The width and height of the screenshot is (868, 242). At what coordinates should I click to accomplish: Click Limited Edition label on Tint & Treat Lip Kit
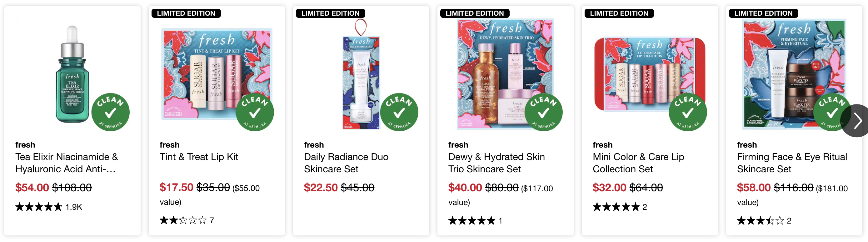click(186, 13)
